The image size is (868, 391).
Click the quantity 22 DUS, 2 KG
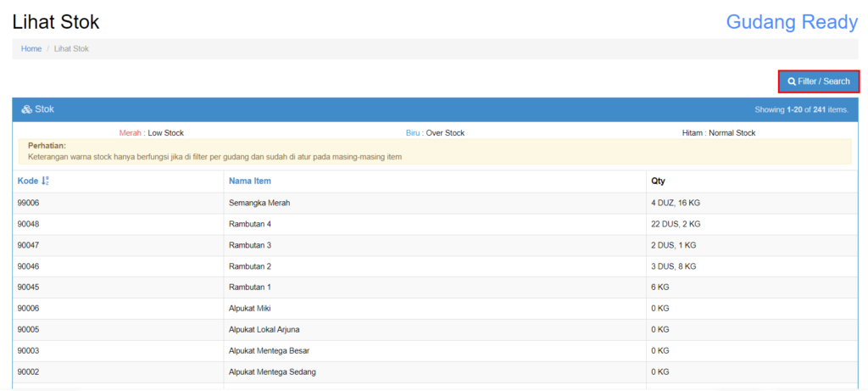pos(676,224)
